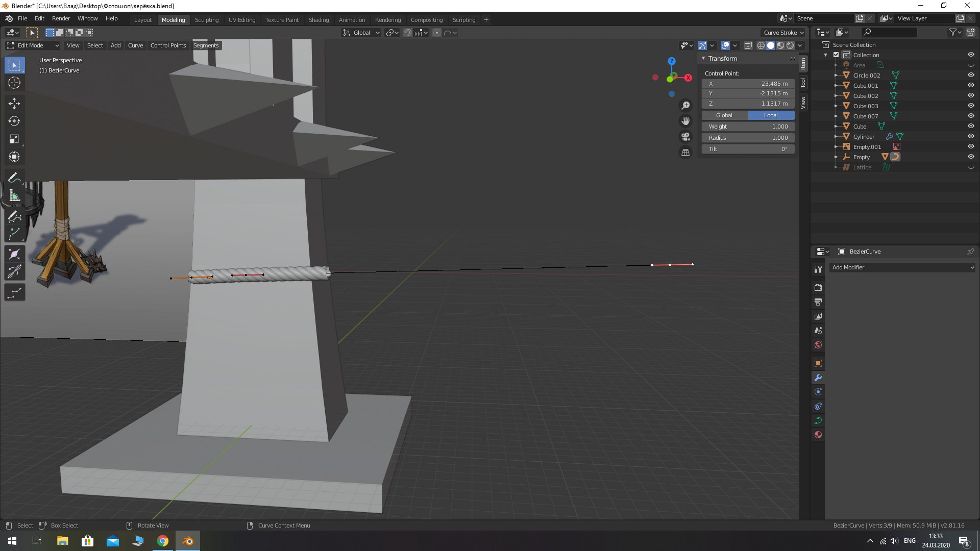Adjust the Weight value field
This screenshot has height=551, width=980.
(748, 127)
